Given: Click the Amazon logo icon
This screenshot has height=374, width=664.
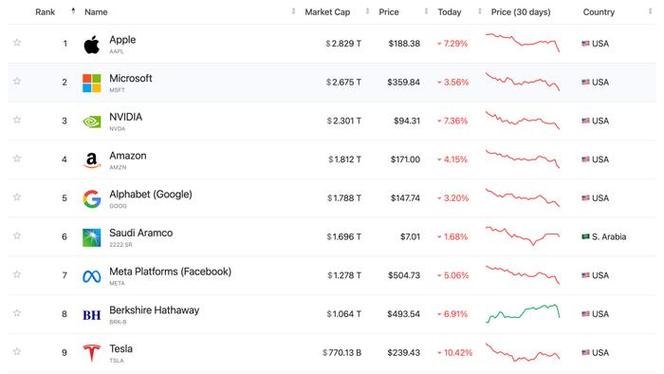Looking at the screenshot, I should (91, 161).
